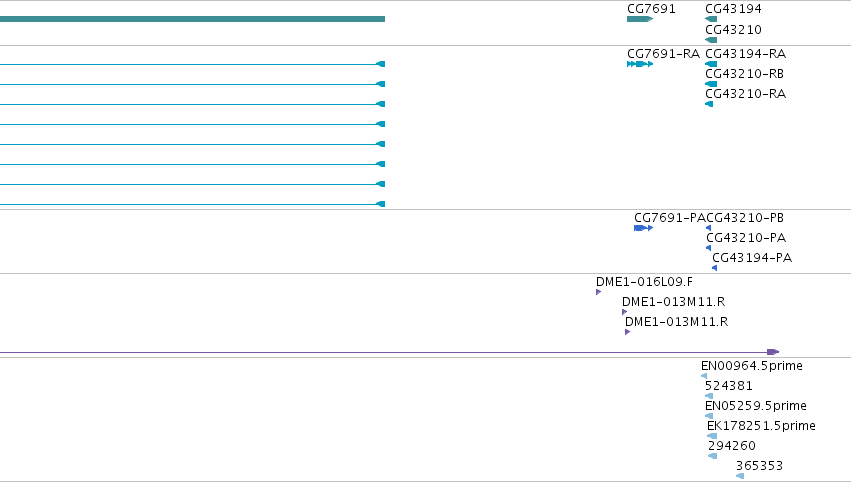Select the long teal gene bar spanning the top track

[192, 19]
